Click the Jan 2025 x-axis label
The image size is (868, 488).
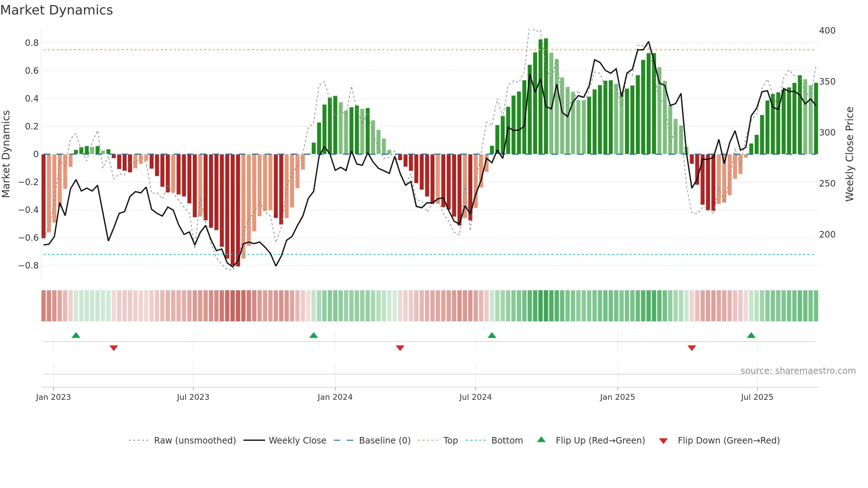pos(618,397)
